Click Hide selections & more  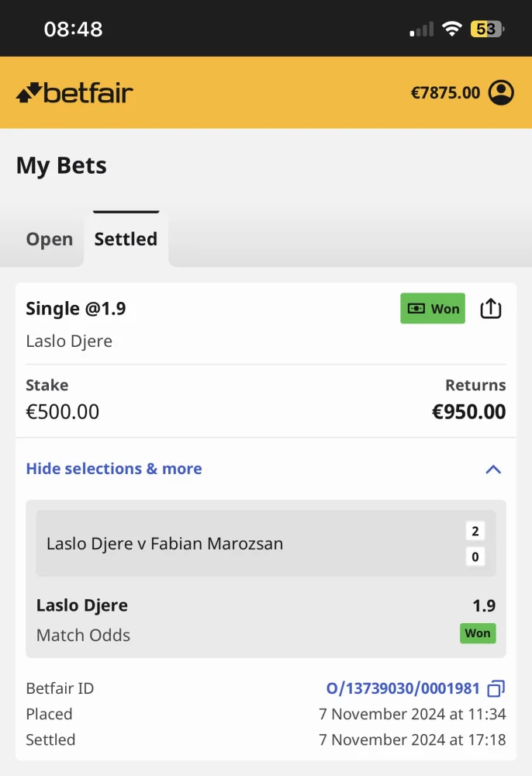click(114, 469)
